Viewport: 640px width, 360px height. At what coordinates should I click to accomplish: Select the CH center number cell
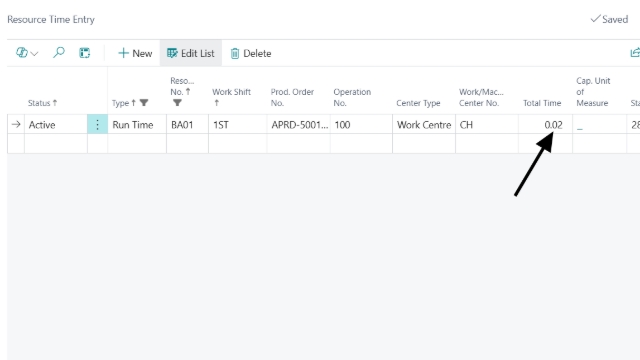click(x=487, y=124)
